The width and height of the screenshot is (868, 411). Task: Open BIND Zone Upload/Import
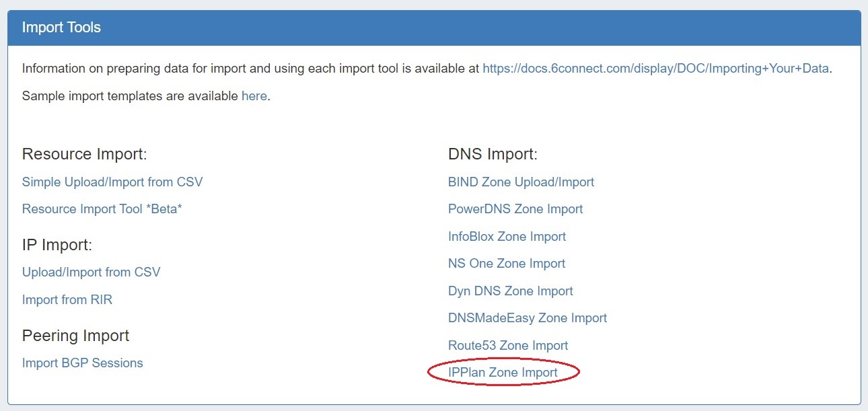pyautogui.click(x=521, y=182)
